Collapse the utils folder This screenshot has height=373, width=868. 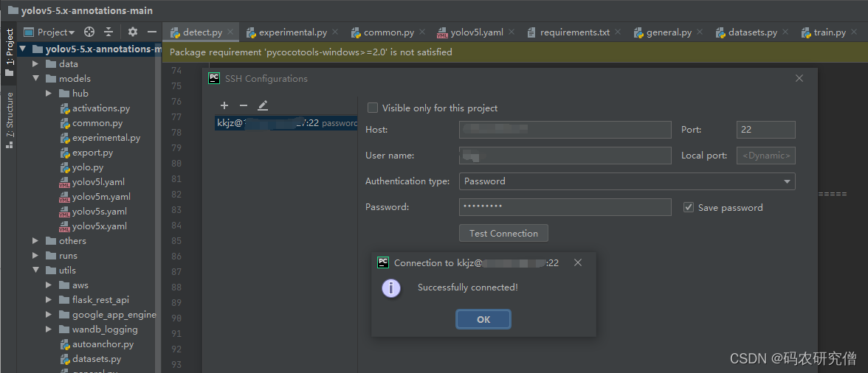point(35,271)
